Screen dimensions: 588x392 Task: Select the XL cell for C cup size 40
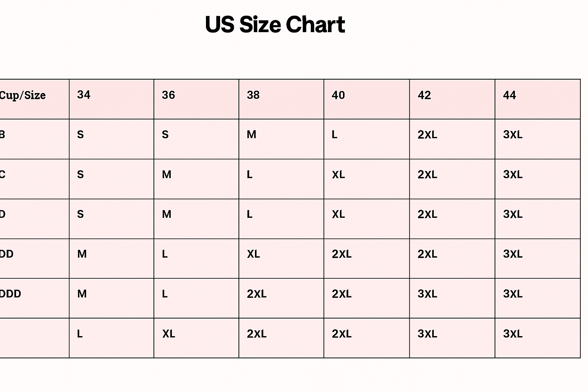367,179
